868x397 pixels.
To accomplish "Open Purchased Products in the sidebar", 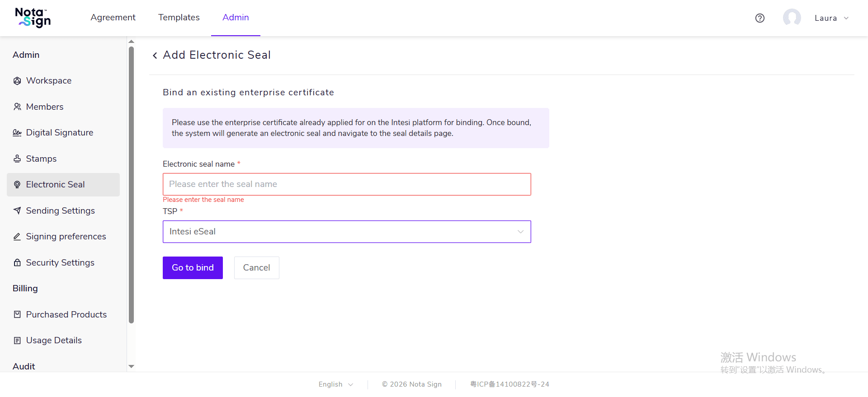I will [63, 314].
